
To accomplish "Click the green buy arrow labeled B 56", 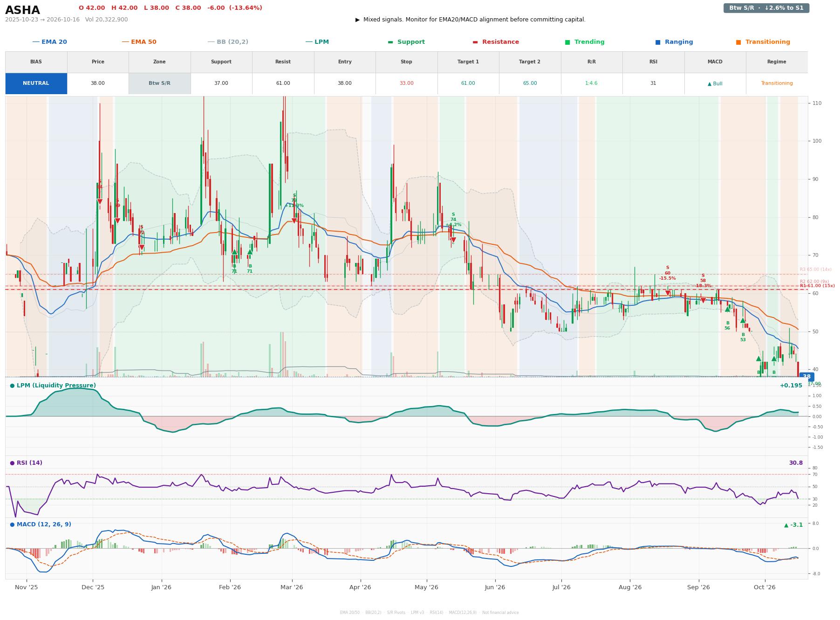I will click(727, 309).
